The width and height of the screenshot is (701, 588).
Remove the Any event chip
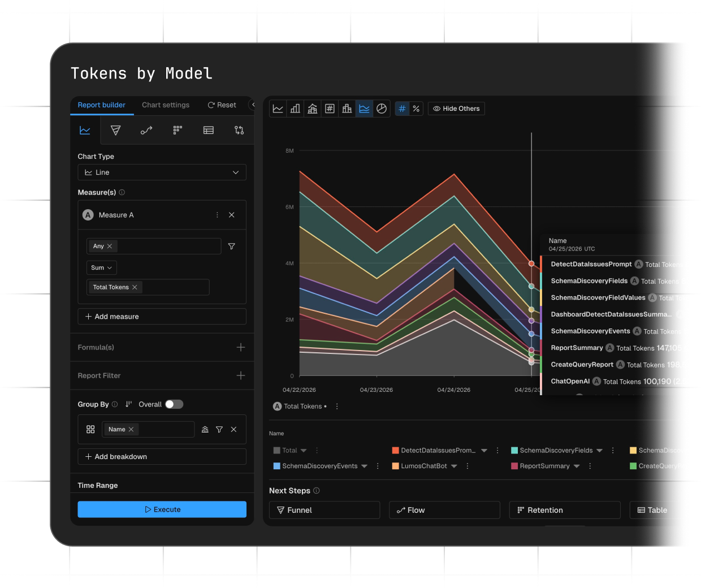tap(110, 246)
